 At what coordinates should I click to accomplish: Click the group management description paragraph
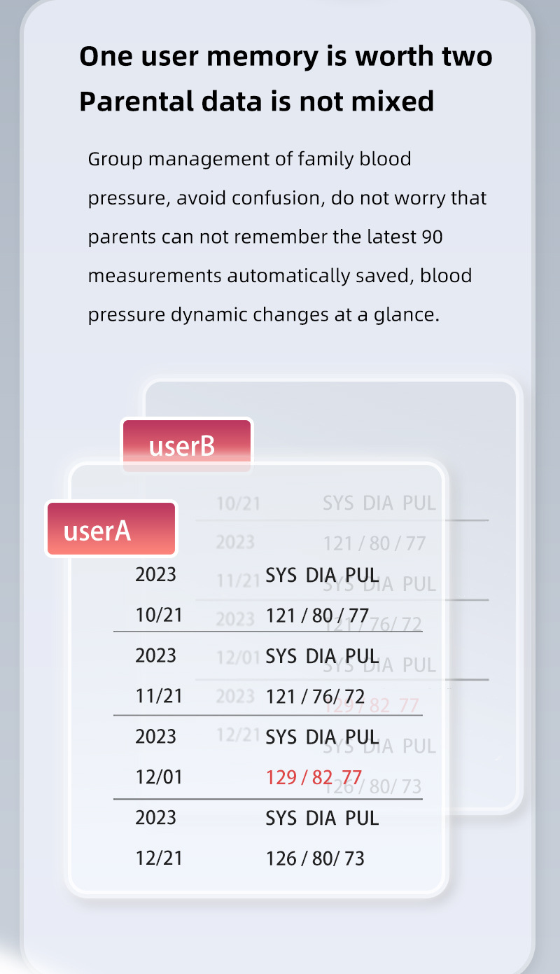tap(287, 237)
